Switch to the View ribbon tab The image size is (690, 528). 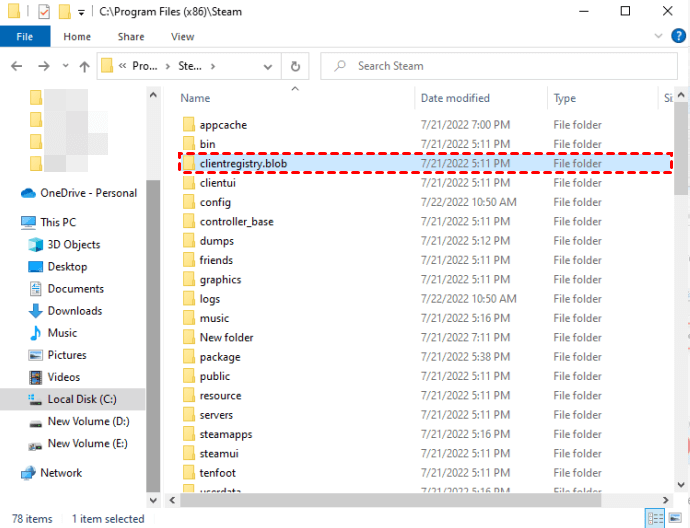click(183, 37)
